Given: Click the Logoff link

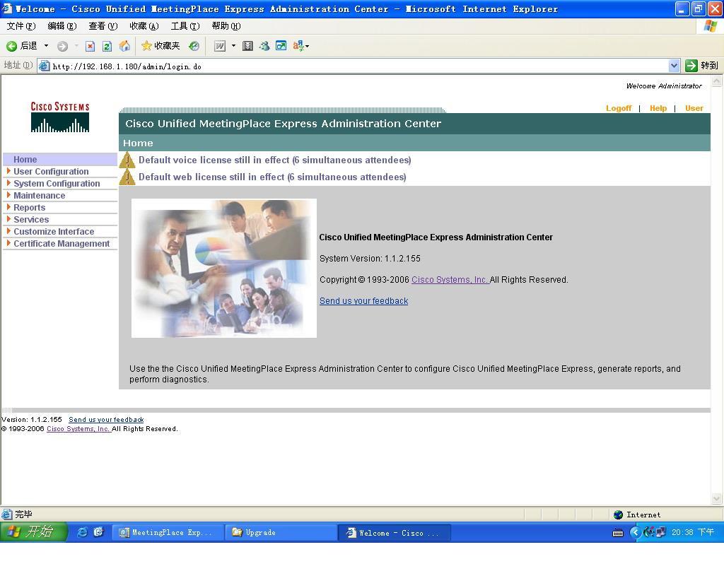Looking at the screenshot, I should tap(618, 108).
